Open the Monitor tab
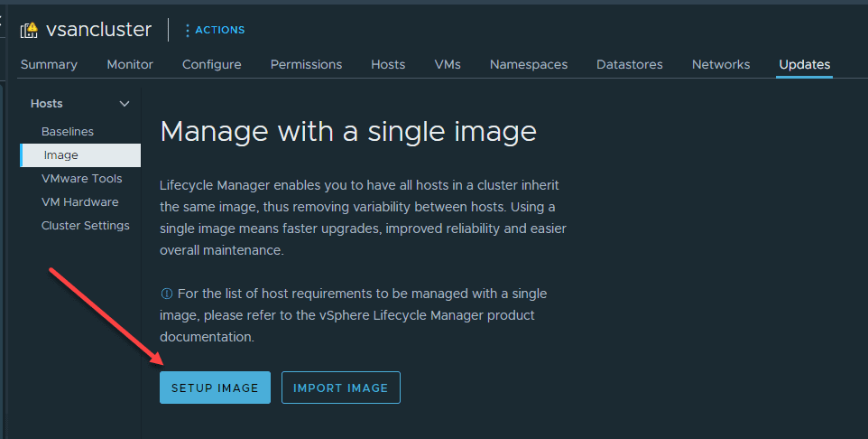The image size is (868, 439). [130, 64]
